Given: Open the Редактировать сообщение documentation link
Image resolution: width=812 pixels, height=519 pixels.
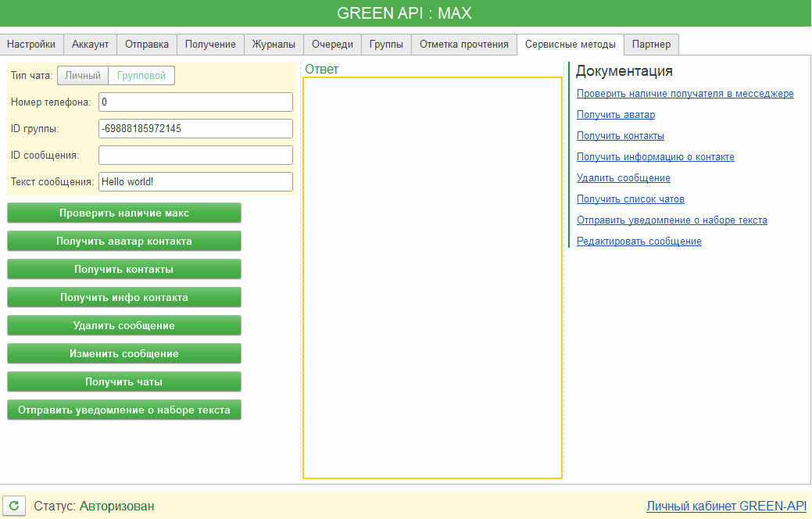Looking at the screenshot, I should (639, 242).
